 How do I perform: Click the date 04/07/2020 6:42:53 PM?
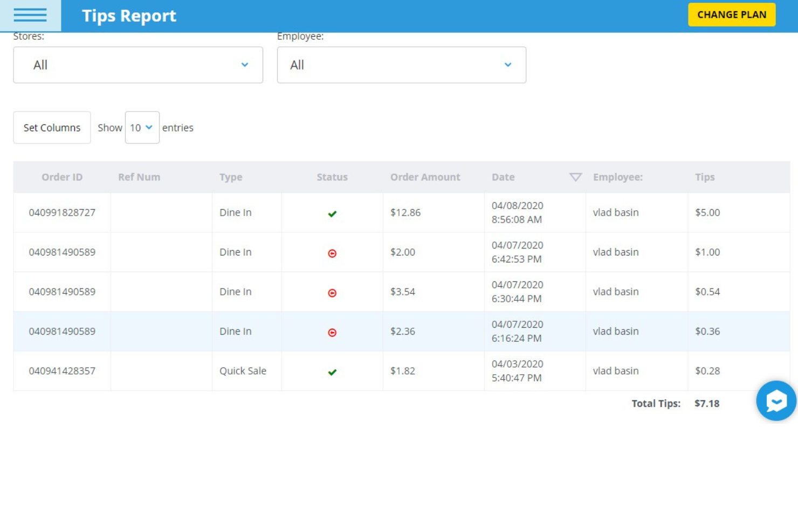(x=518, y=252)
